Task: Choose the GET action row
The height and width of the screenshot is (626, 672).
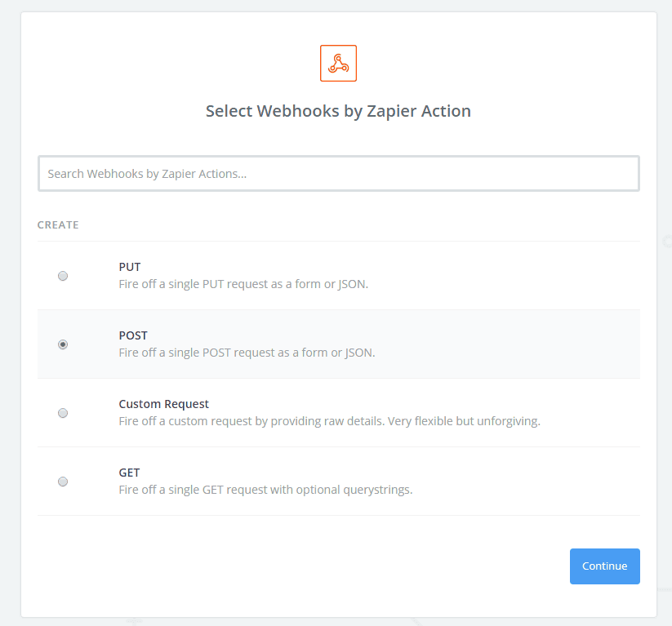Action: tap(327, 481)
